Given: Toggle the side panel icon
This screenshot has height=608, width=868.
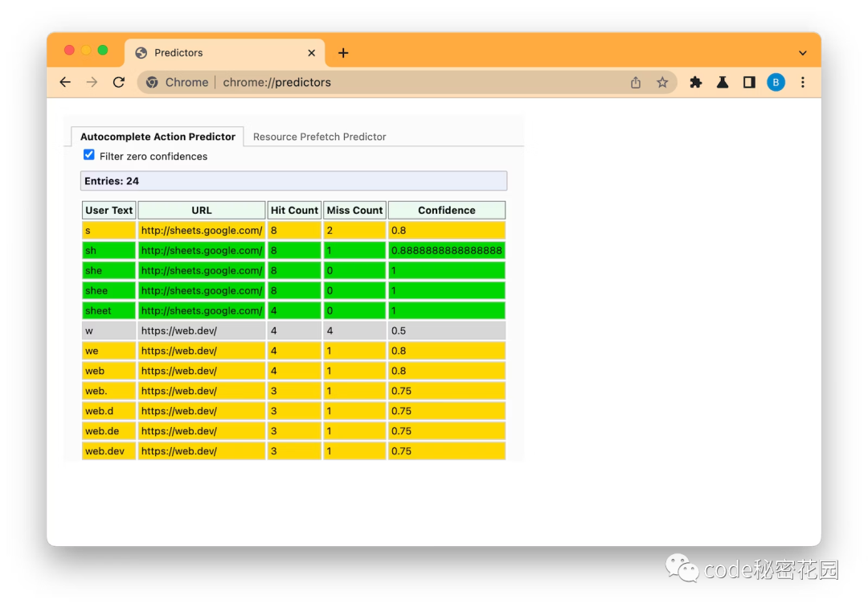Looking at the screenshot, I should pyautogui.click(x=749, y=82).
